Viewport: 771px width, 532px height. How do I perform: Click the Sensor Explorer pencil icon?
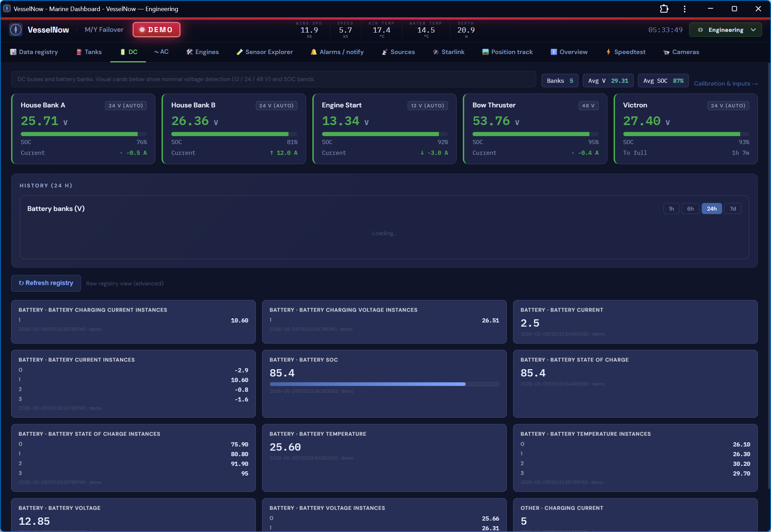click(240, 52)
